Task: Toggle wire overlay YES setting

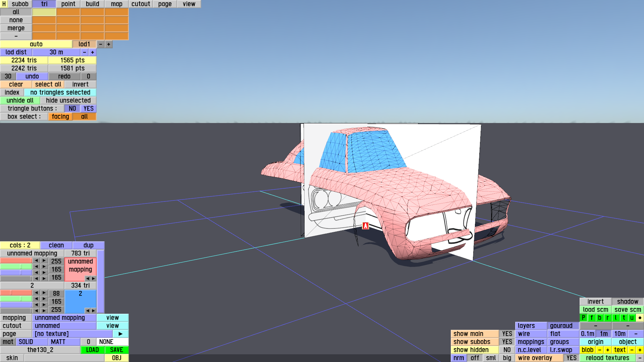Action: point(571,358)
